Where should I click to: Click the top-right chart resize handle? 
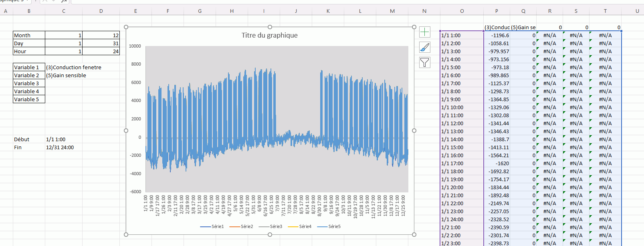pos(414,27)
